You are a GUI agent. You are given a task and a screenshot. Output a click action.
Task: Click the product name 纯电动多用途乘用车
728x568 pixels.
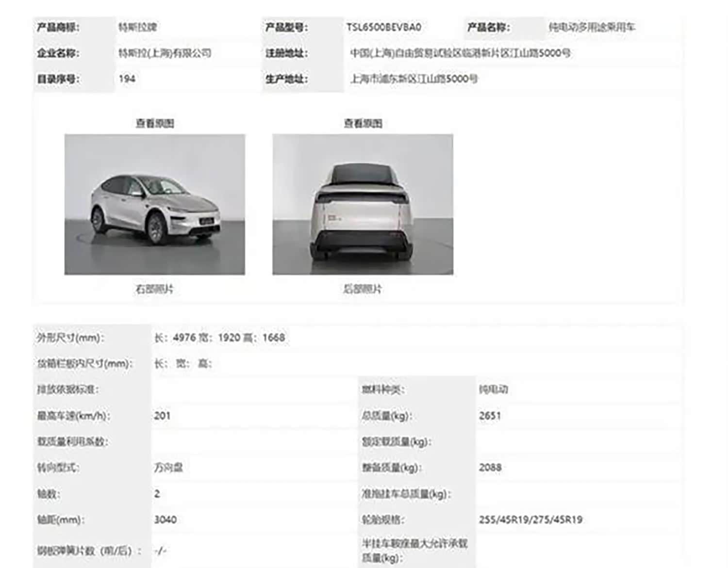pos(592,27)
